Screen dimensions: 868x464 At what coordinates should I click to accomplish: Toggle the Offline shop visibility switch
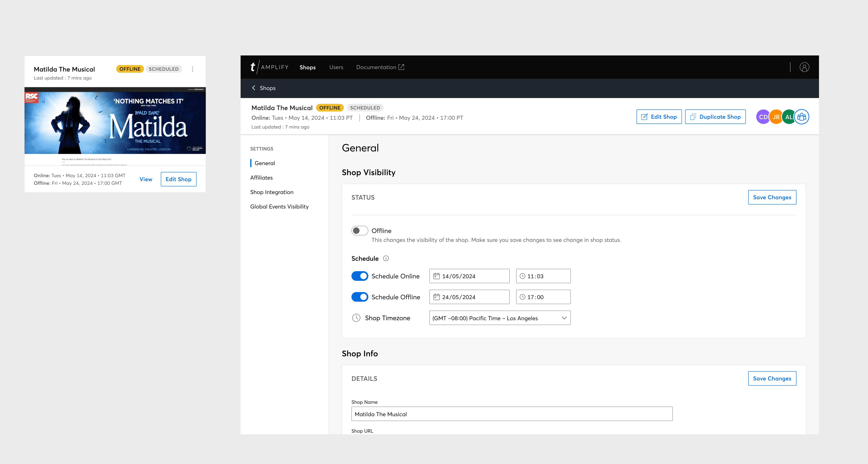point(359,231)
